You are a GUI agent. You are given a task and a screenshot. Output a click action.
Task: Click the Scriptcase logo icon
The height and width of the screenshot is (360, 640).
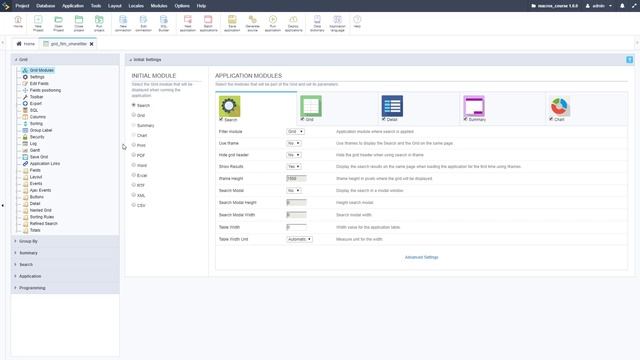click(6, 6)
